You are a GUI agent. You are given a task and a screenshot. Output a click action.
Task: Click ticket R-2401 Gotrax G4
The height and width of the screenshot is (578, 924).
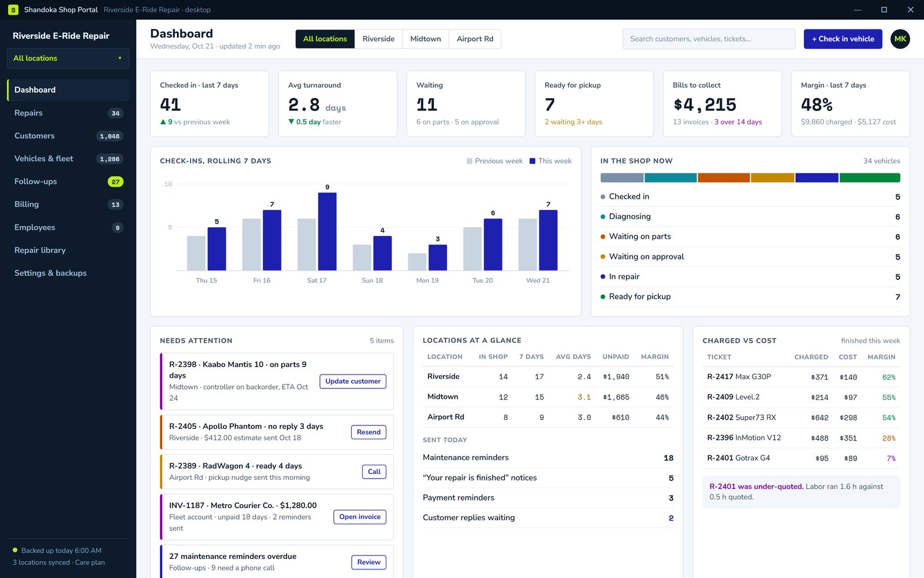[738, 458]
